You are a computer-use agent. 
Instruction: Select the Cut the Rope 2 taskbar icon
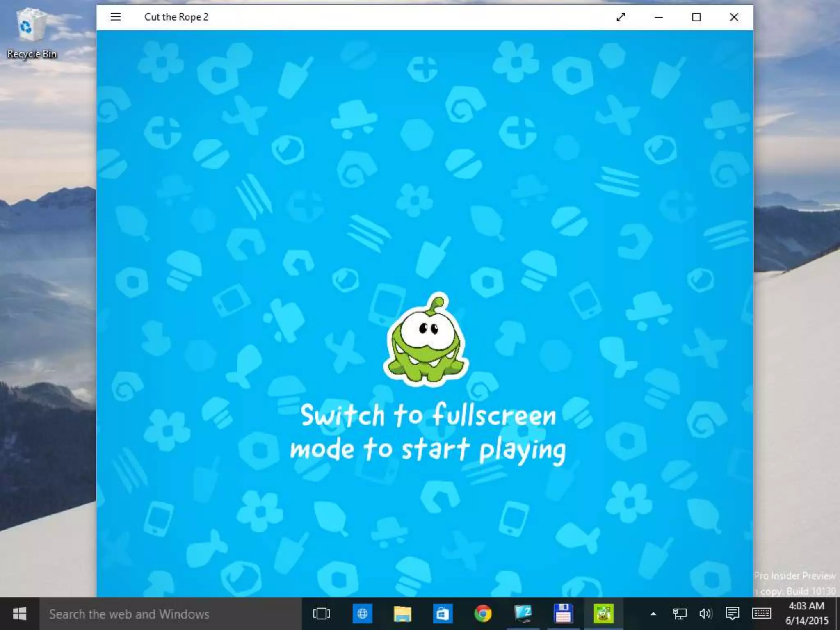[603, 614]
